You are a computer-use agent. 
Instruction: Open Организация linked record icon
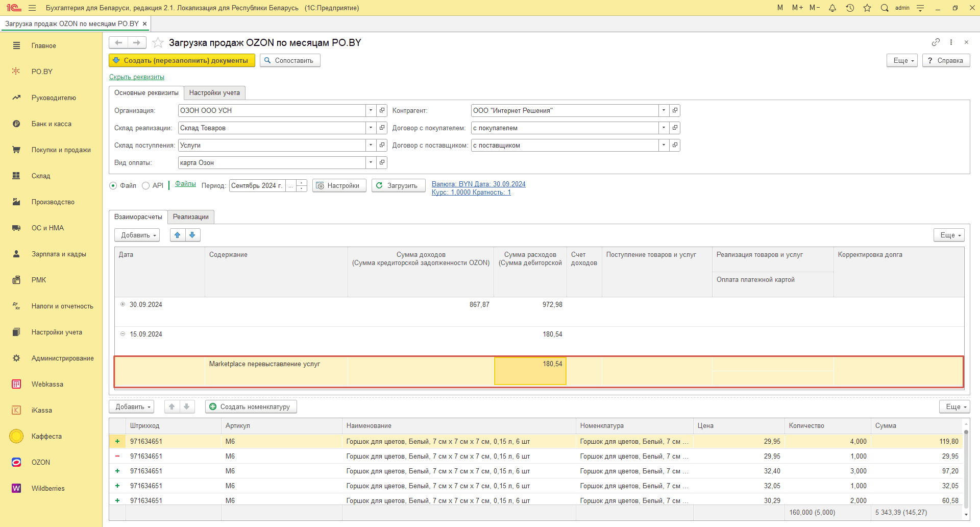(382, 110)
